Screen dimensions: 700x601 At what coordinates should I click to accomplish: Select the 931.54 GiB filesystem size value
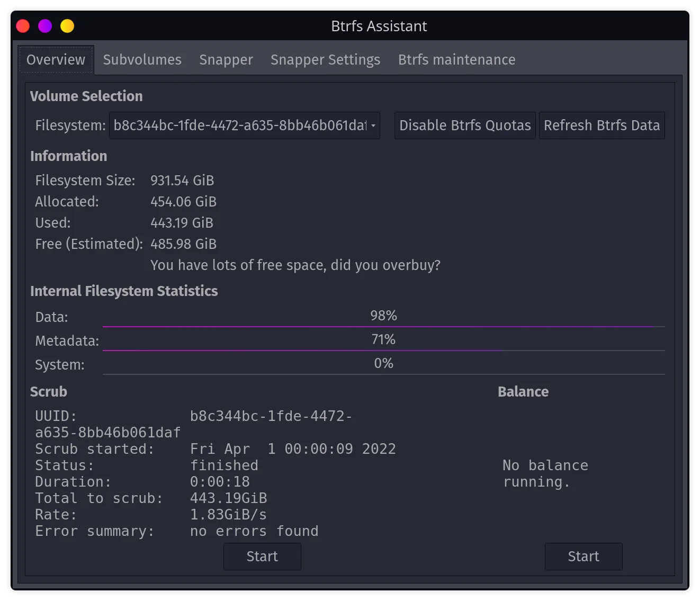(182, 181)
